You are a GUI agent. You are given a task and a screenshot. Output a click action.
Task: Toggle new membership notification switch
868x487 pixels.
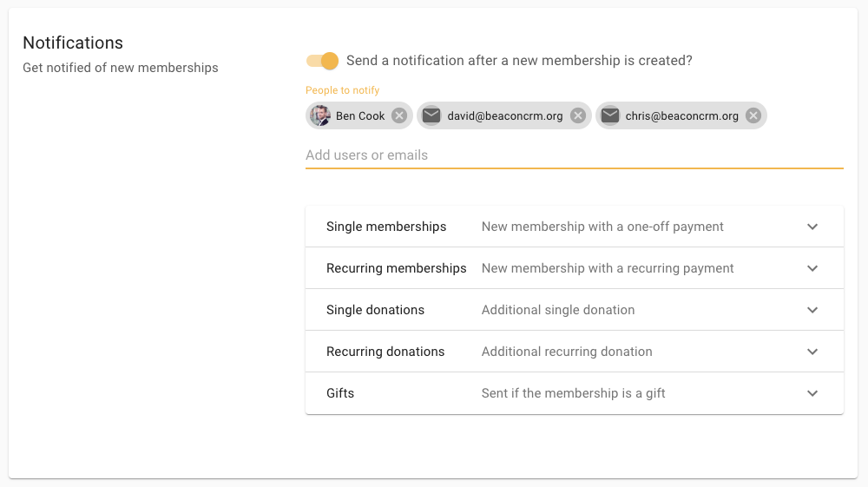click(323, 61)
